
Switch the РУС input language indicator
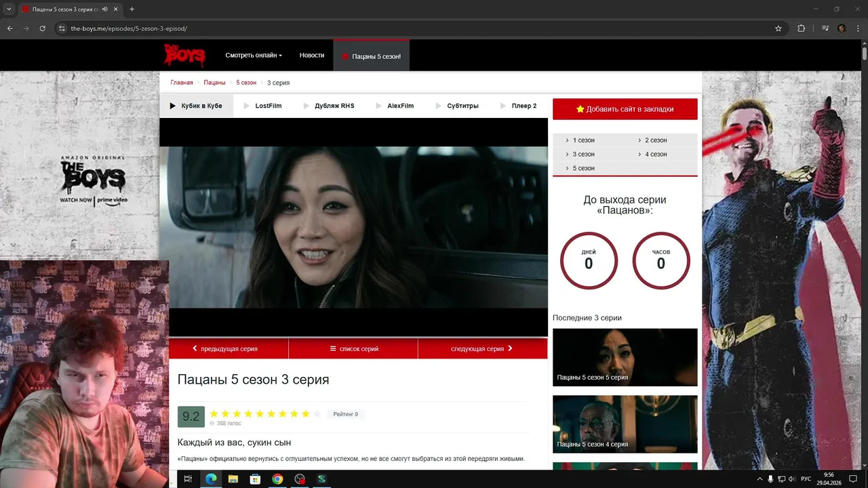click(x=806, y=479)
